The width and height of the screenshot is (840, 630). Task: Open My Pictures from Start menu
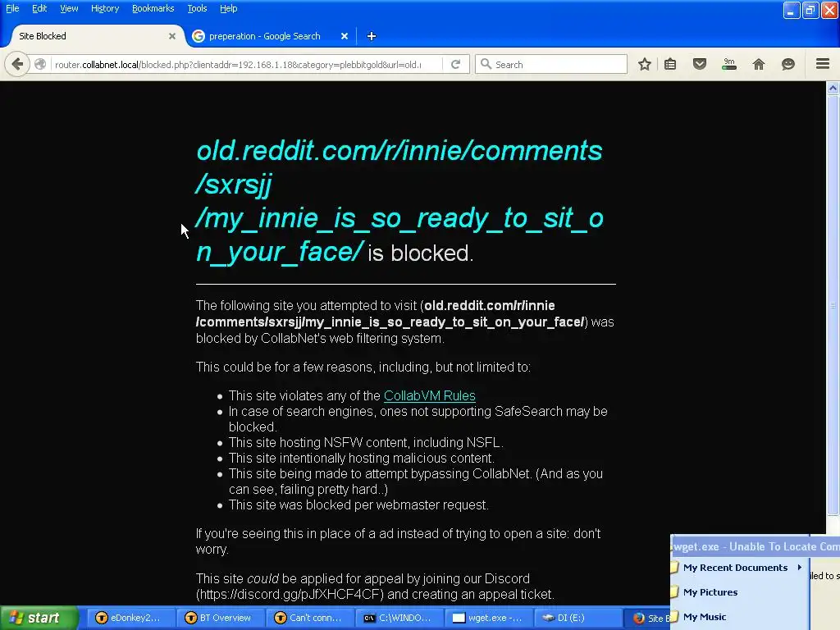pyautogui.click(x=739, y=592)
